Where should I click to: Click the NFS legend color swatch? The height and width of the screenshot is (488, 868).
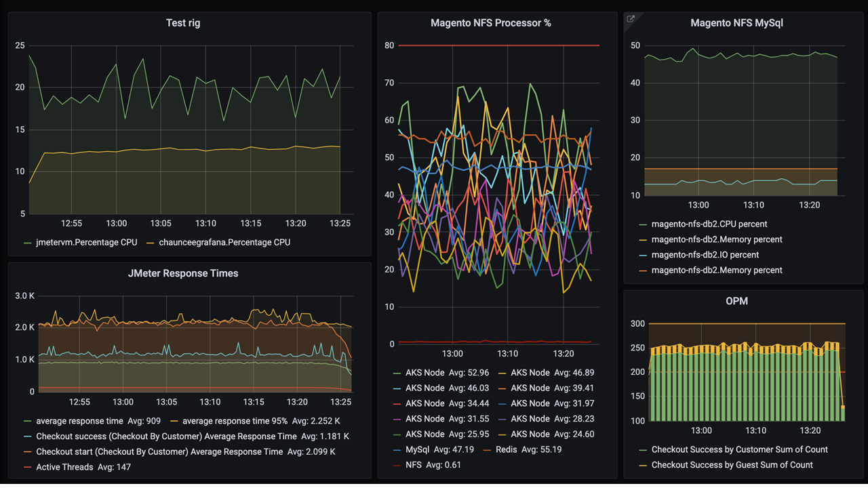click(x=397, y=465)
